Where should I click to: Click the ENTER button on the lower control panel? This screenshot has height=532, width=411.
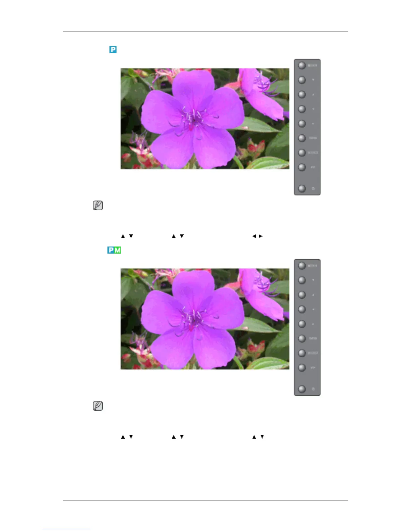302,338
